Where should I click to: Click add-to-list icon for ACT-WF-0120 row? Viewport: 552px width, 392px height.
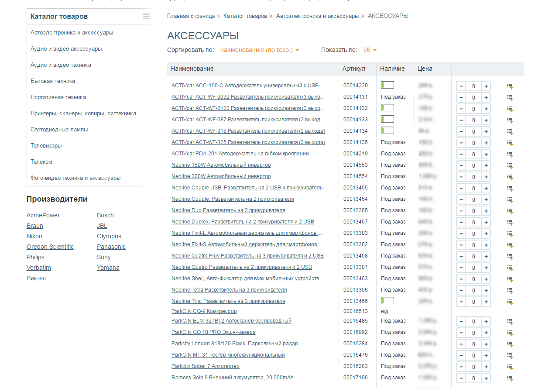click(x=510, y=109)
